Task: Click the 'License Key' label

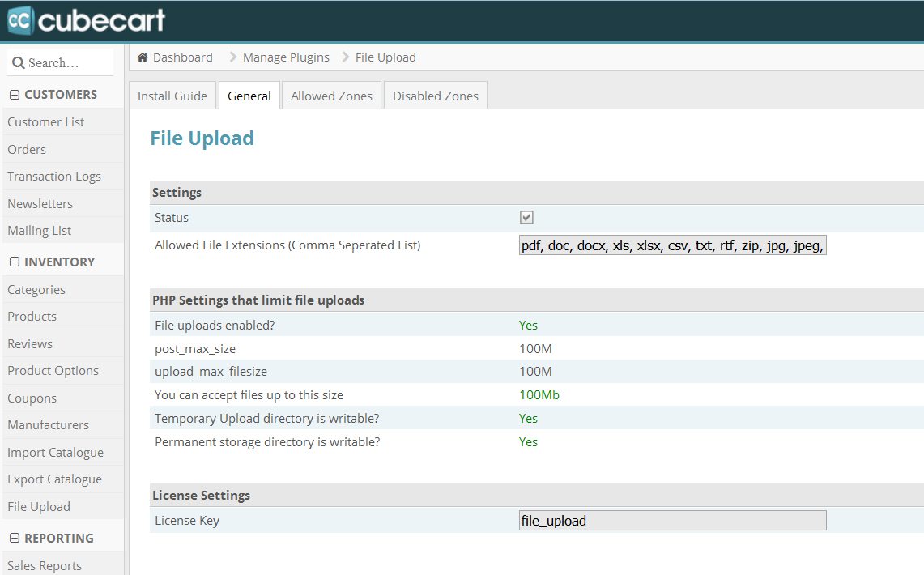Action: 187,521
